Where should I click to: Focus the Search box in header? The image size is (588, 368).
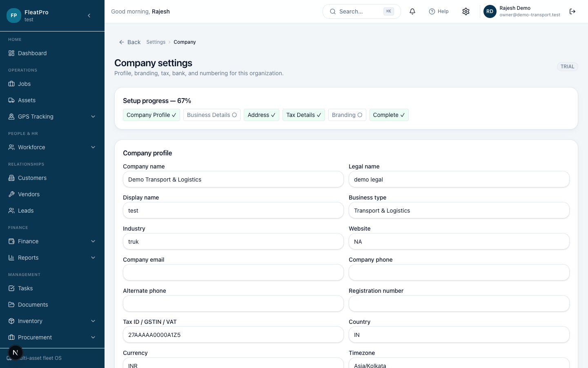click(x=362, y=11)
